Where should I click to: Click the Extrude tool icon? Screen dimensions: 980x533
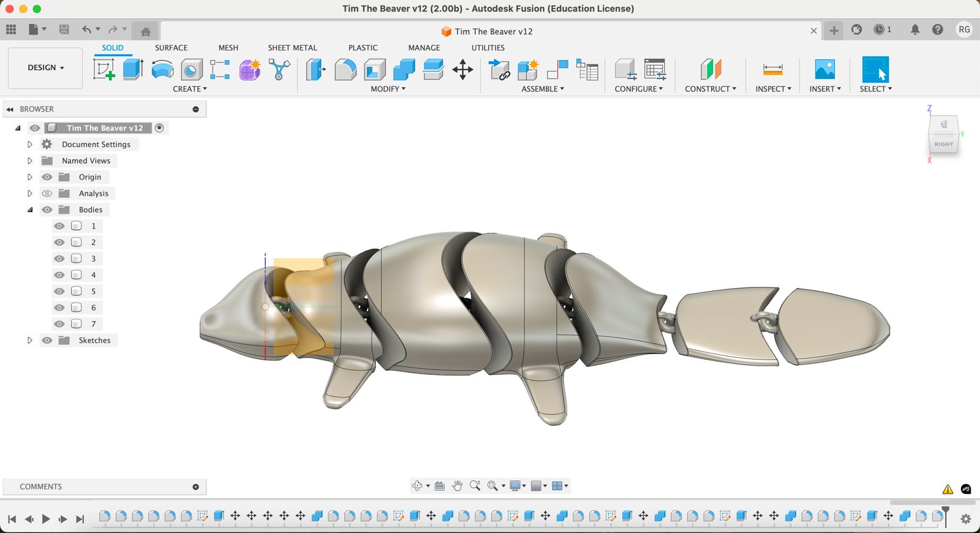pyautogui.click(x=133, y=69)
